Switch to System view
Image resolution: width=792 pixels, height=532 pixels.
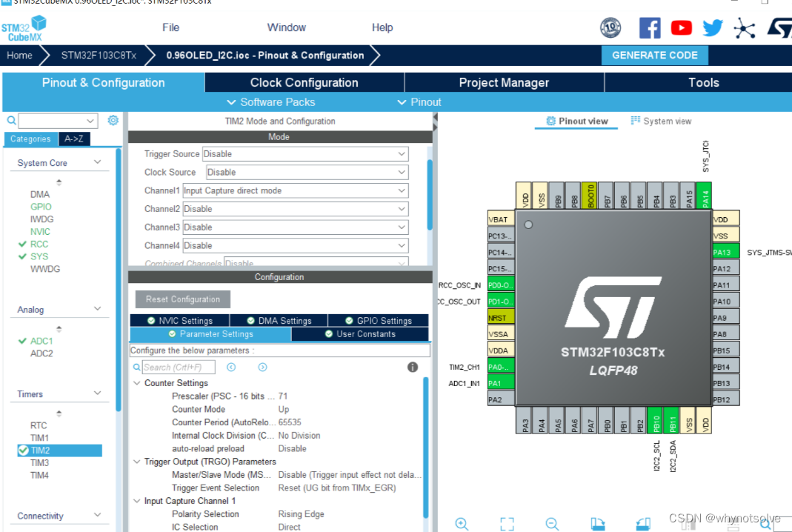[x=661, y=122]
